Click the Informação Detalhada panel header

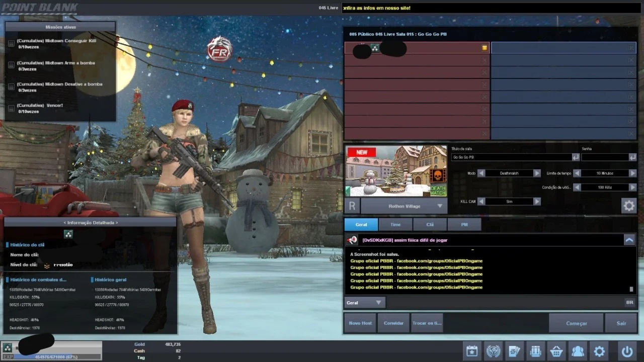(x=91, y=222)
